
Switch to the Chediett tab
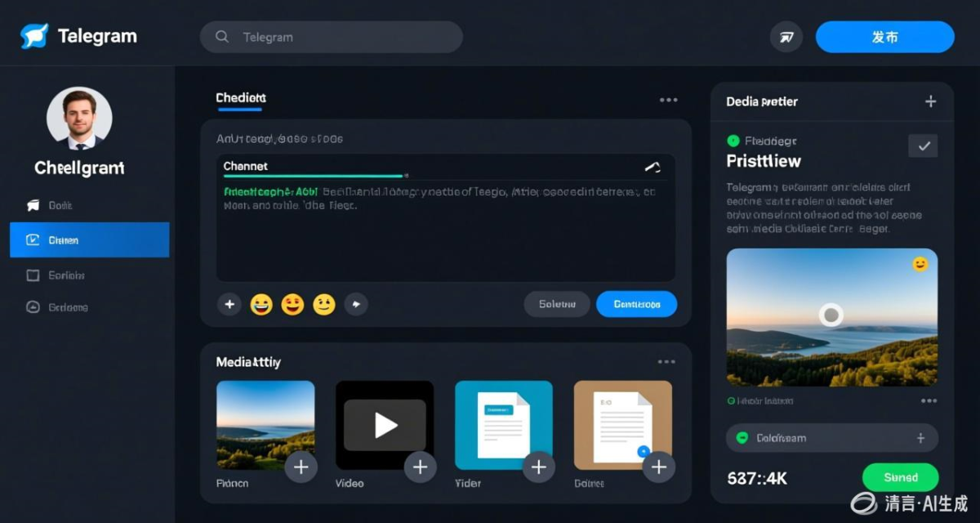tap(240, 98)
